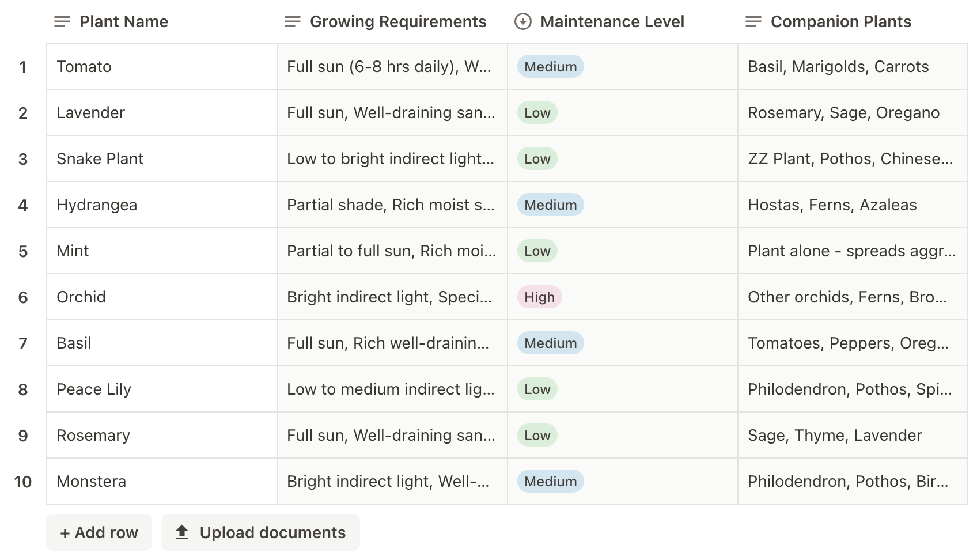Select the Tomato plant name cell
977x560 pixels.
(162, 66)
